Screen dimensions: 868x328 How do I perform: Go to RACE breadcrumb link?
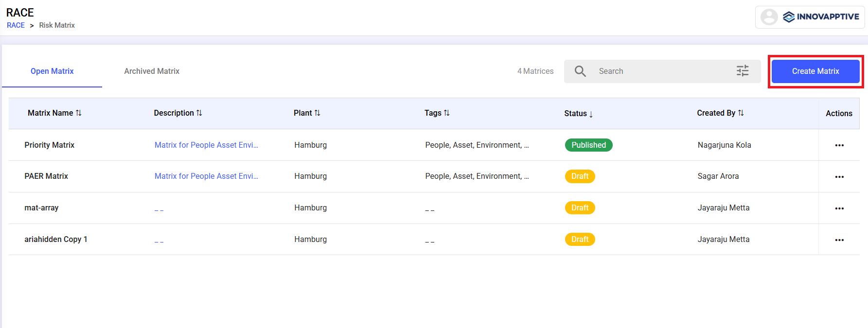click(16, 25)
